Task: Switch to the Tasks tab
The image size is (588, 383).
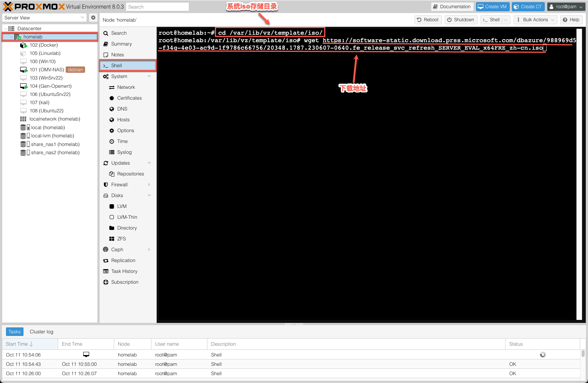Action: coord(15,332)
